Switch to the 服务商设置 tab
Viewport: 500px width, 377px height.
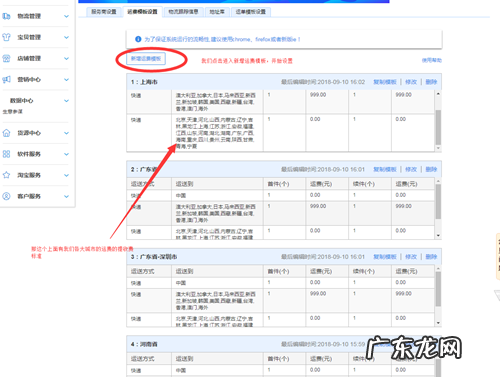pos(104,12)
